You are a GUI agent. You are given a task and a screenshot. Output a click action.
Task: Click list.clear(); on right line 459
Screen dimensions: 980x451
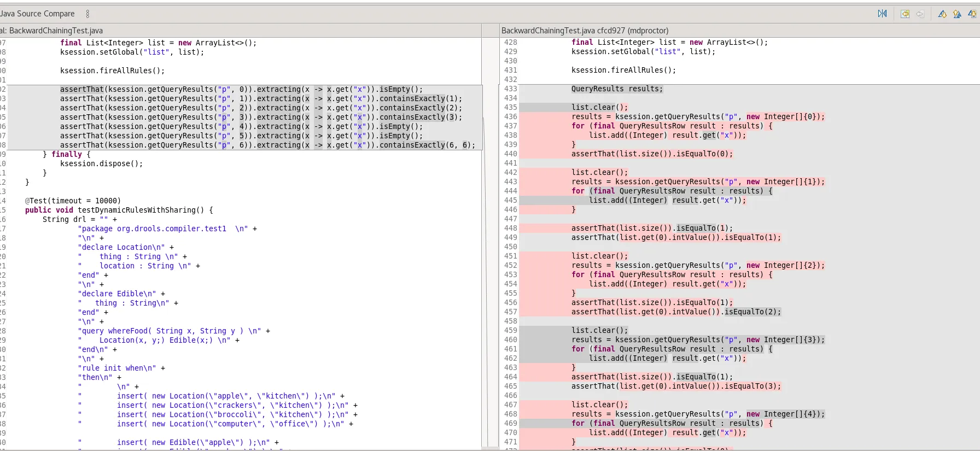tap(600, 330)
